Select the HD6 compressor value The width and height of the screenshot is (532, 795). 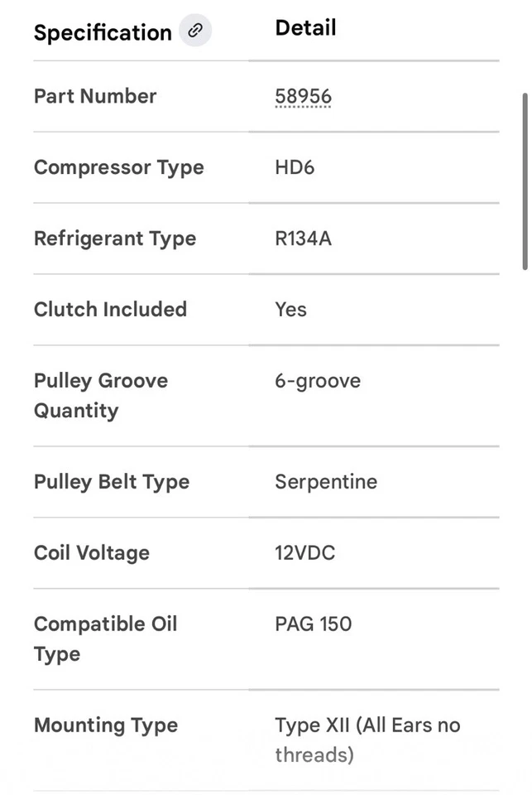pyautogui.click(x=295, y=168)
